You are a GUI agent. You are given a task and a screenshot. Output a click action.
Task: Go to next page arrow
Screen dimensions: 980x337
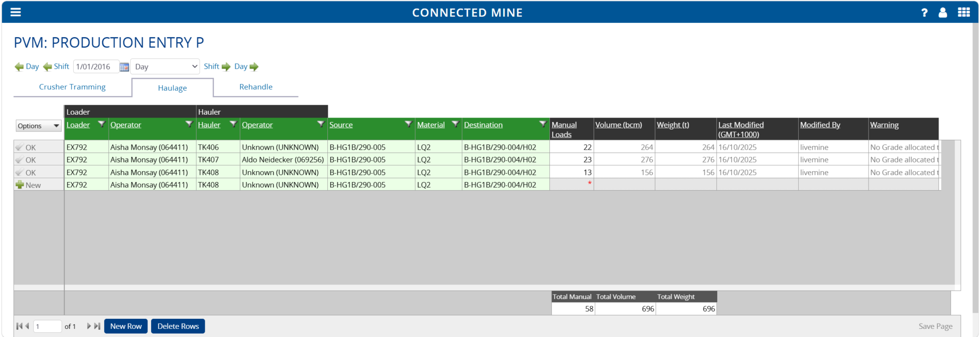pyautogui.click(x=89, y=326)
